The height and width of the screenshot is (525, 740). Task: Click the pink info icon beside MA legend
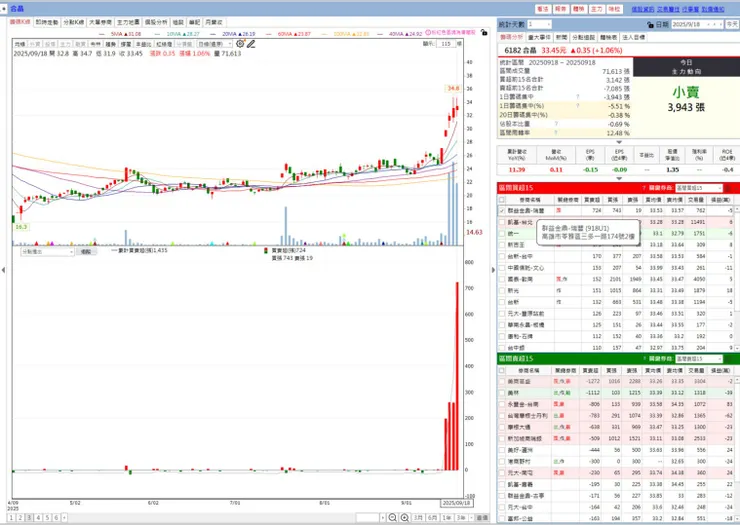(428, 33)
